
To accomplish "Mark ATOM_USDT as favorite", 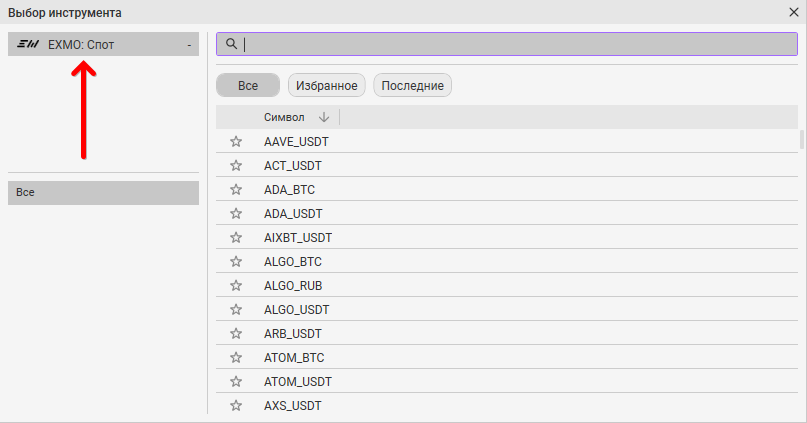I will point(236,381).
